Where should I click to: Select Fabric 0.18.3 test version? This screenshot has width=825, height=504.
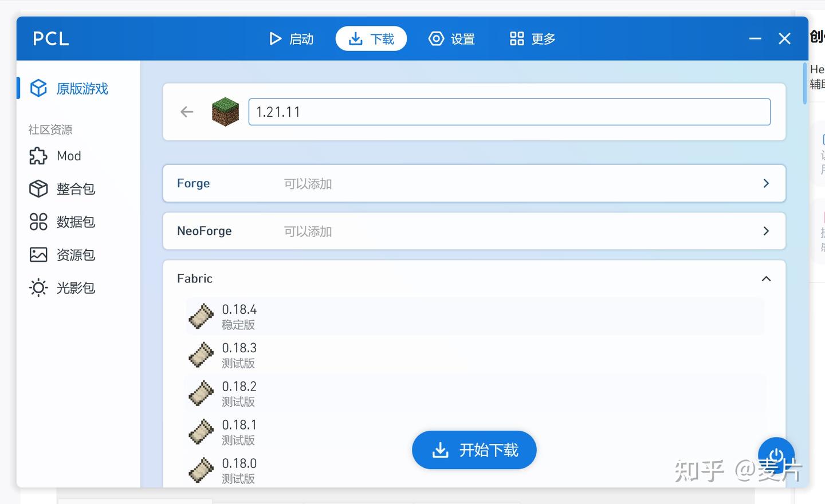coord(474,355)
